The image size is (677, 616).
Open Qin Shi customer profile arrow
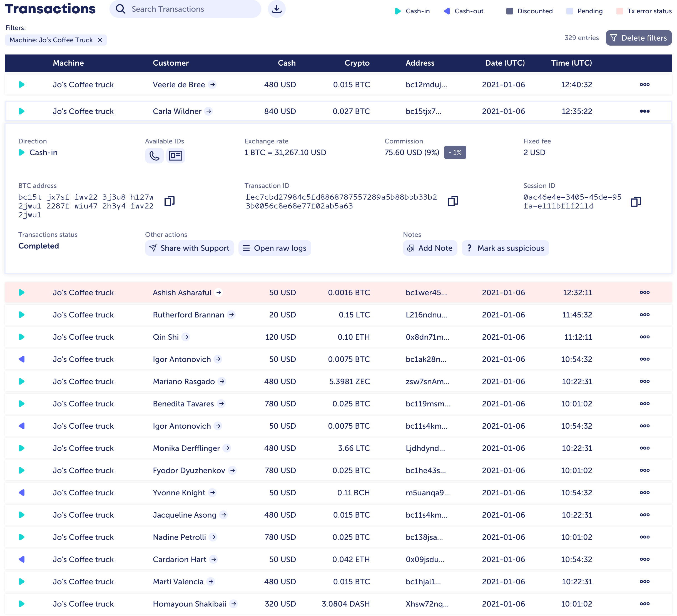pos(186,337)
